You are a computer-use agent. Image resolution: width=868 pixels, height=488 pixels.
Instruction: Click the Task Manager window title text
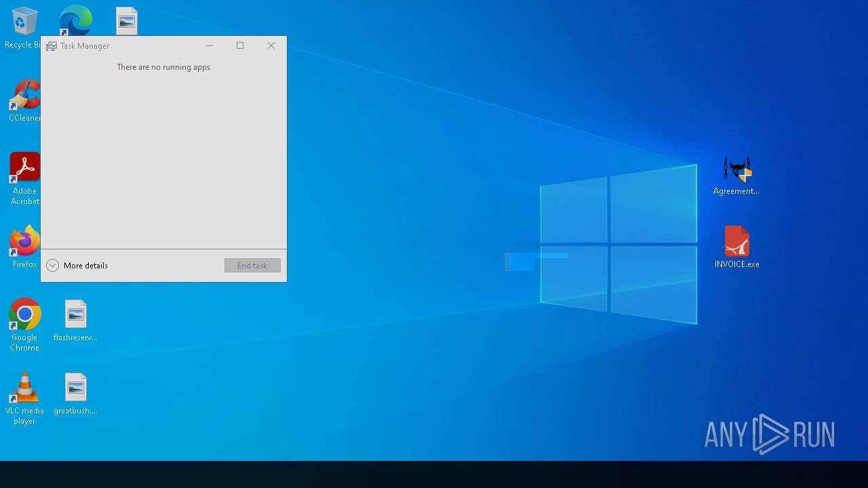85,46
